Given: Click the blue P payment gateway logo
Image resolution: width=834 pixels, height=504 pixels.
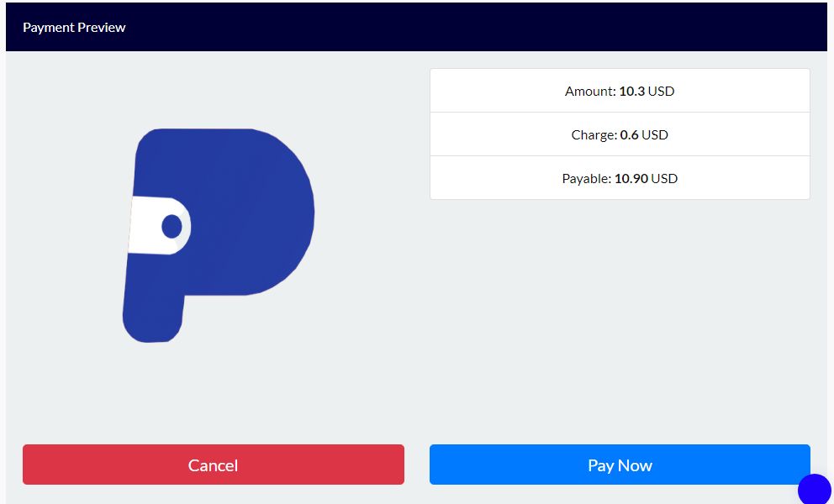Looking at the screenshot, I should tap(219, 235).
